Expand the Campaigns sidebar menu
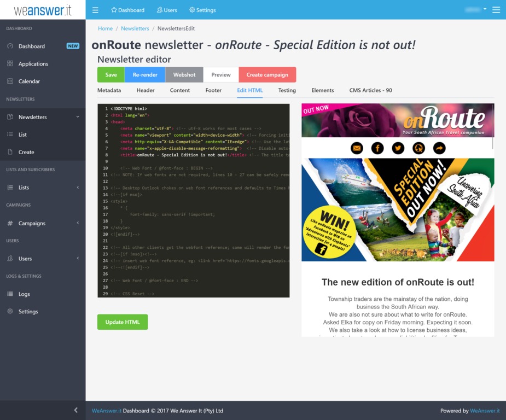The width and height of the screenshot is (506, 420). tap(43, 223)
